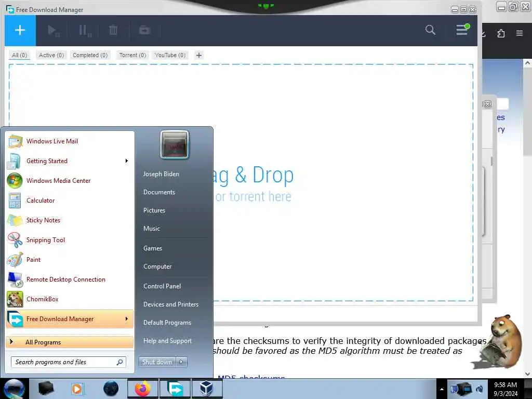Launch ChomikBox from Start menu
The image size is (532, 399).
(x=70, y=299)
